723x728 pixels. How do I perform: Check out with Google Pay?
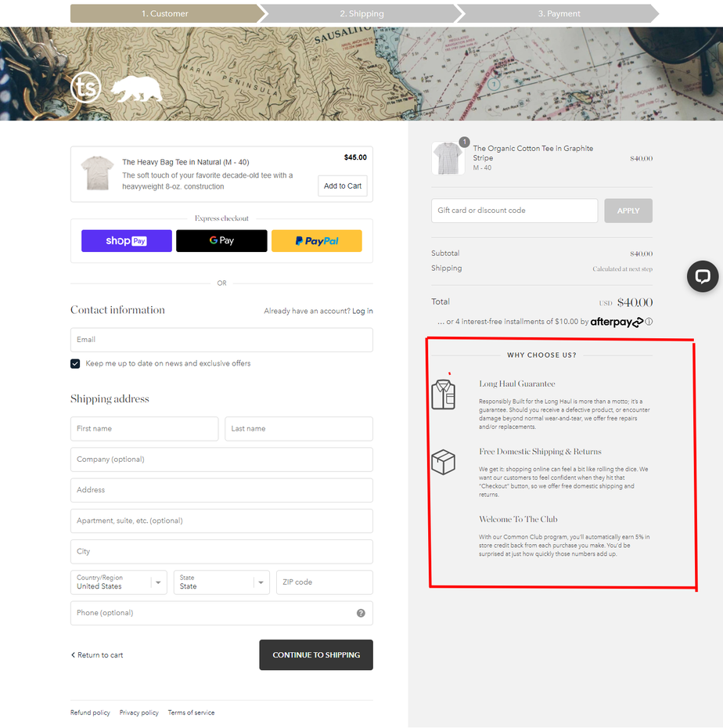(x=221, y=241)
